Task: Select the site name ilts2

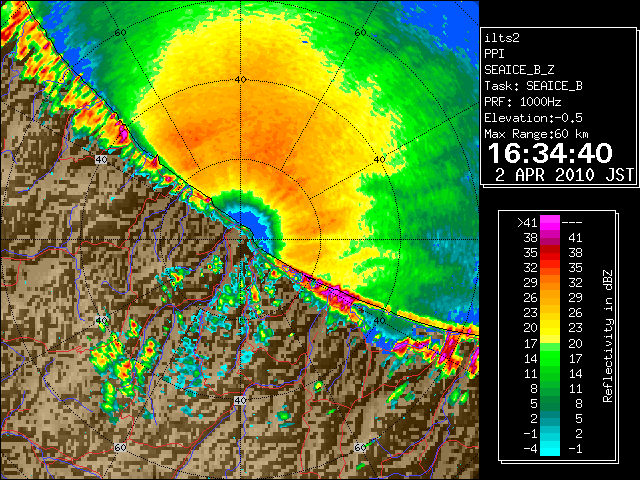Action: [502, 38]
